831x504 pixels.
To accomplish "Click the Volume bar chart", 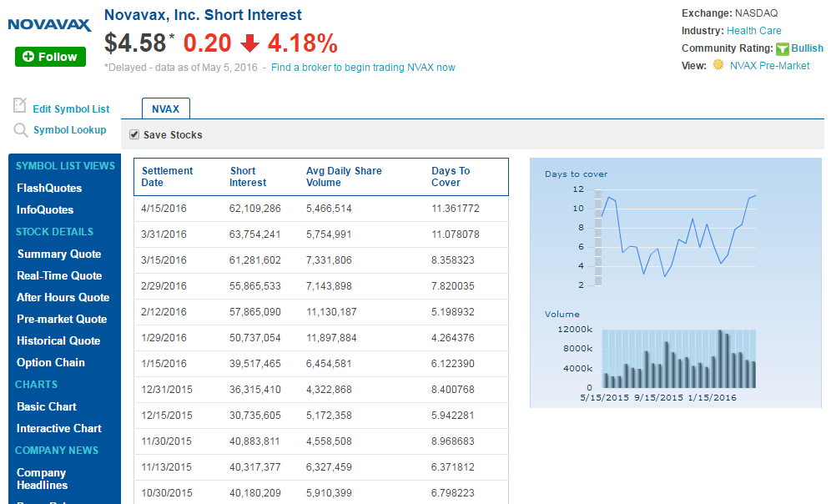I will 678,359.
